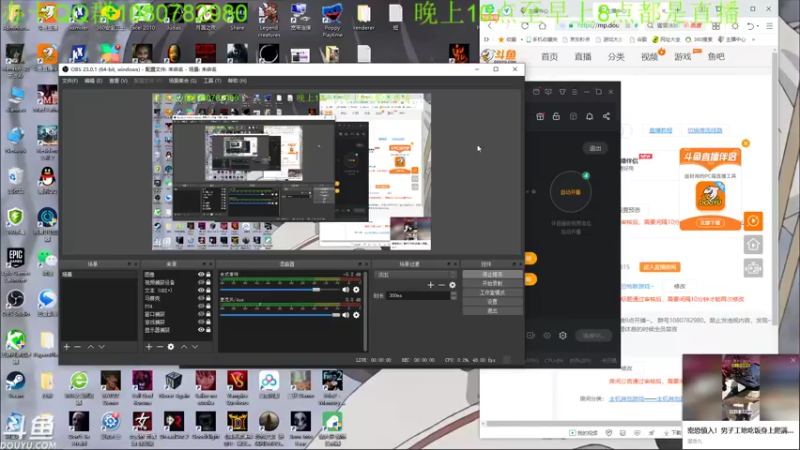Move source down in sources panel
This screenshot has height=450, width=800.
click(195, 346)
